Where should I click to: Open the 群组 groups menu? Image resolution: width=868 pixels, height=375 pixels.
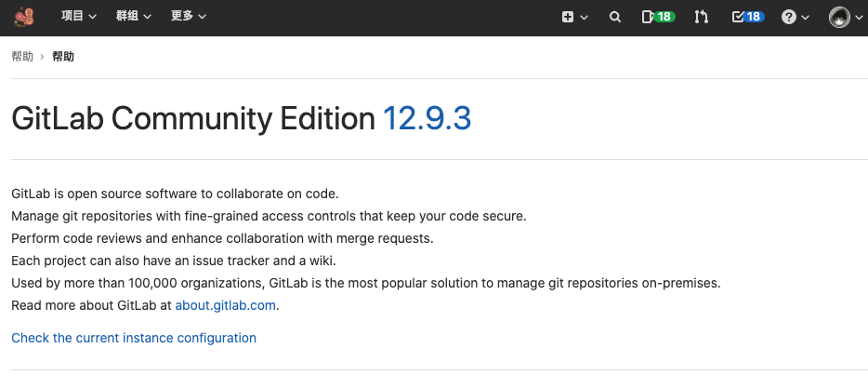point(134,17)
